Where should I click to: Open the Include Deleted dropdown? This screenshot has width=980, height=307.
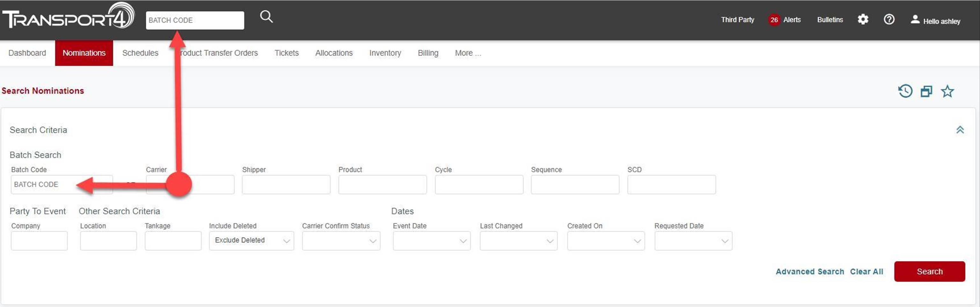click(251, 240)
